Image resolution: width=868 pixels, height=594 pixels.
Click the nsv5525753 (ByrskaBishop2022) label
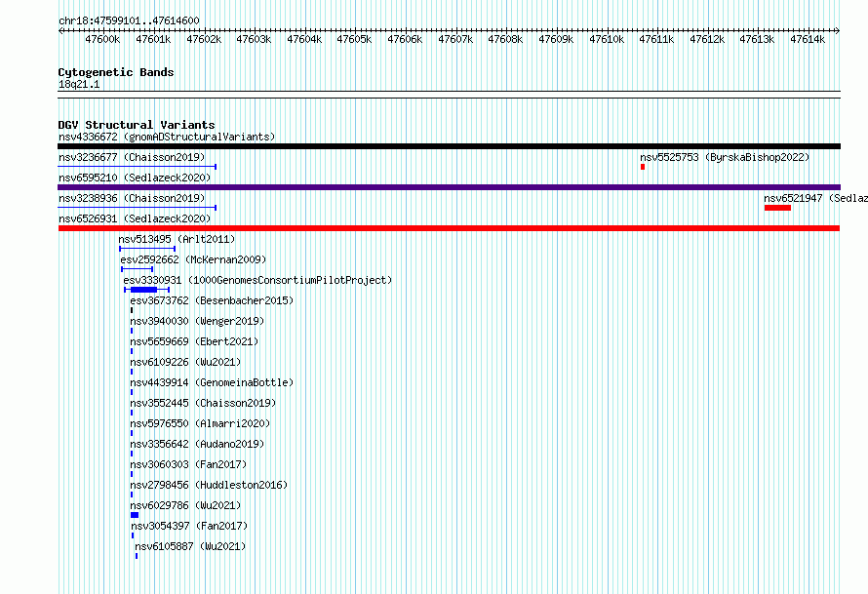(725, 157)
